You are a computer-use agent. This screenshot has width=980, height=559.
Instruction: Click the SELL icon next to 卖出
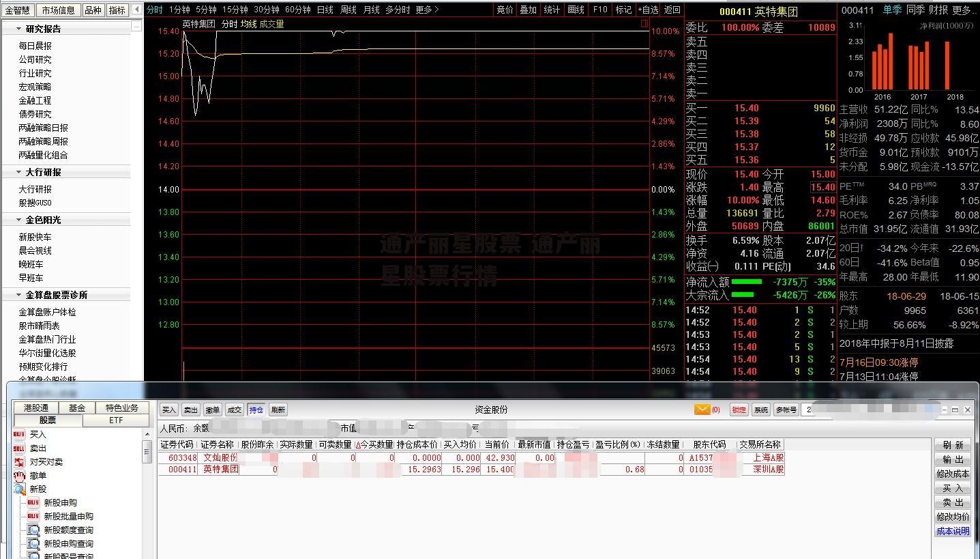click(19, 448)
